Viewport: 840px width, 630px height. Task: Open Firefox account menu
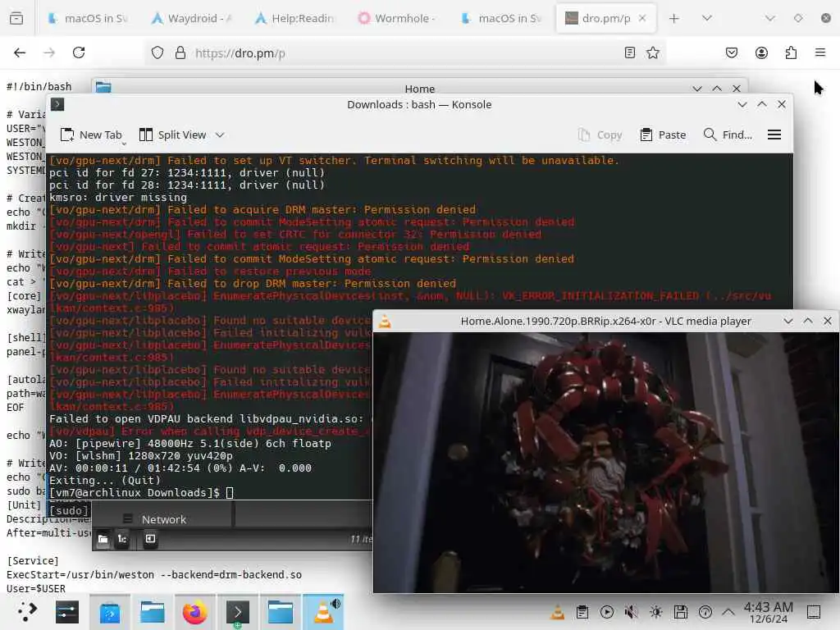pos(761,52)
